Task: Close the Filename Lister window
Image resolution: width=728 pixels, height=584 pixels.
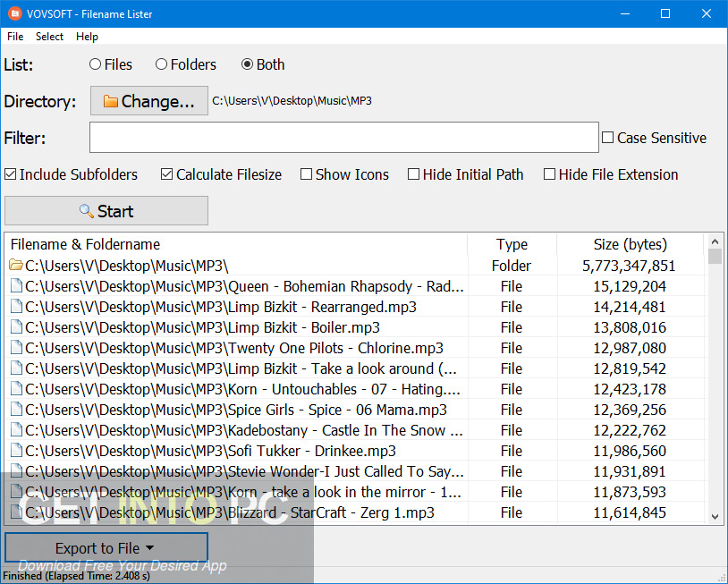Action: [x=707, y=13]
